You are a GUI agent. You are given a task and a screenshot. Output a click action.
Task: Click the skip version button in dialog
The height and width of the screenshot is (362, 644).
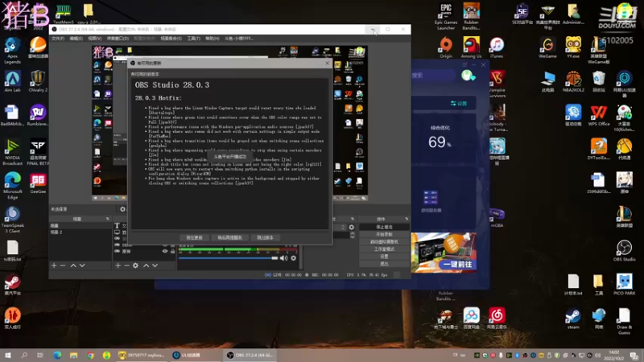(x=266, y=237)
